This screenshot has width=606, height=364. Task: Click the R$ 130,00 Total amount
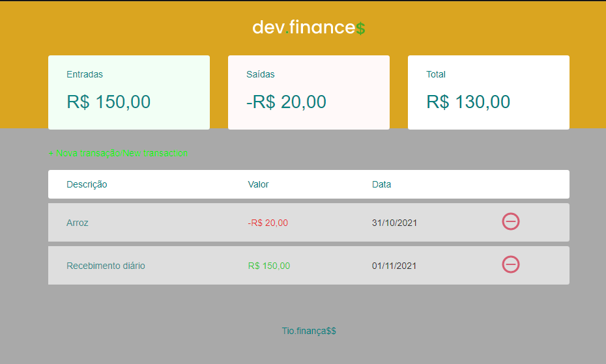468,102
